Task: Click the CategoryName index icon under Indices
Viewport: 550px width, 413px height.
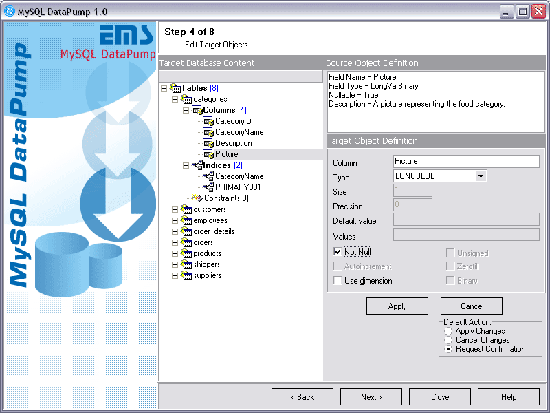Action: tap(208, 176)
